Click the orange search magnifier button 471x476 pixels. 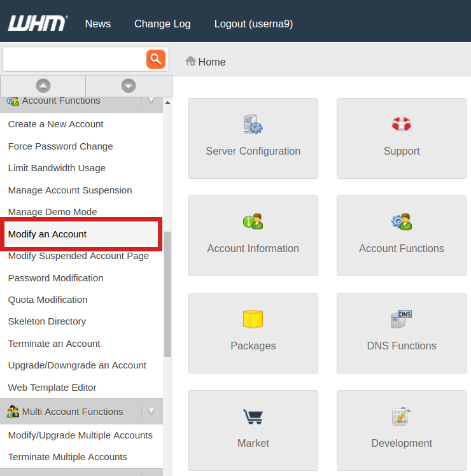(155, 59)
